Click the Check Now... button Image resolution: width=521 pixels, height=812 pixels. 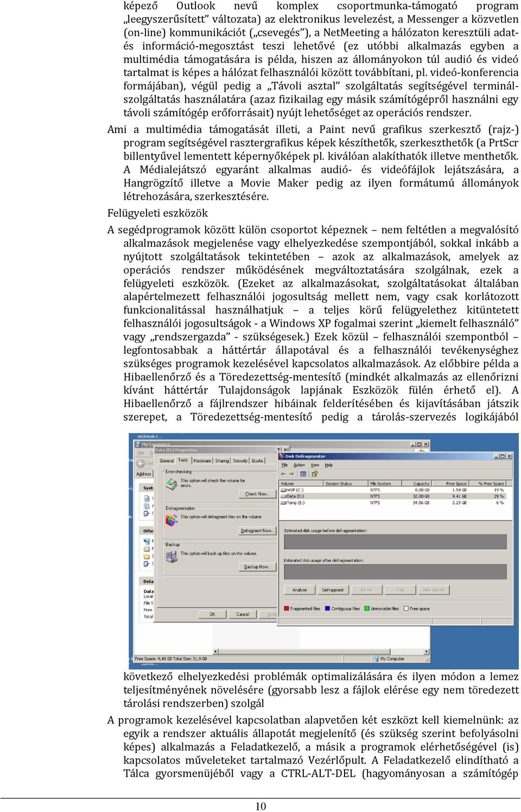257,494
